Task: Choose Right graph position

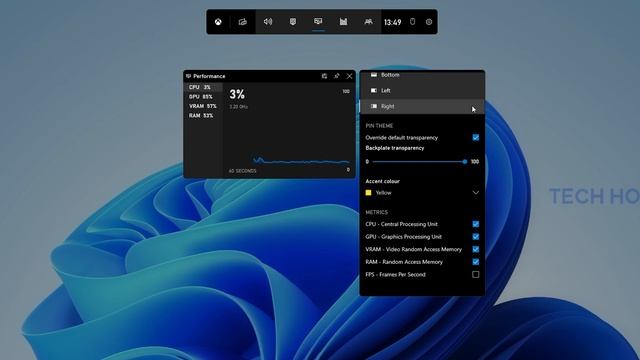Action: (422, 106)
